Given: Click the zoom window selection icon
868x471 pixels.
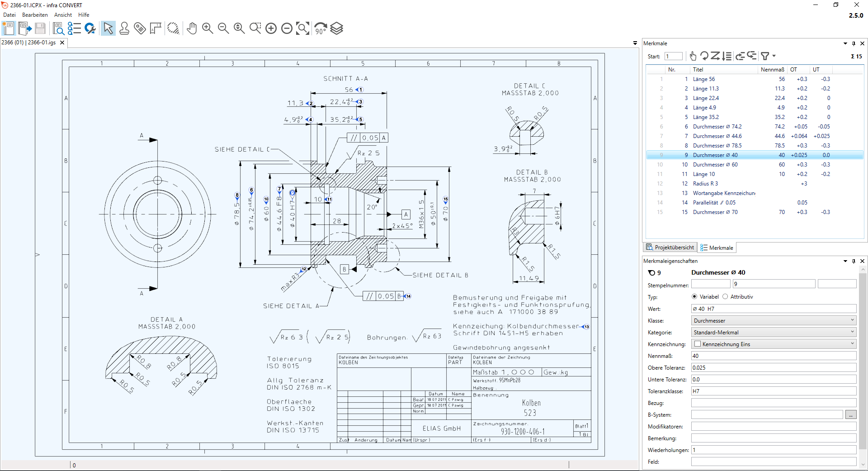Looking at the screenshot, I should coord(255,29).
